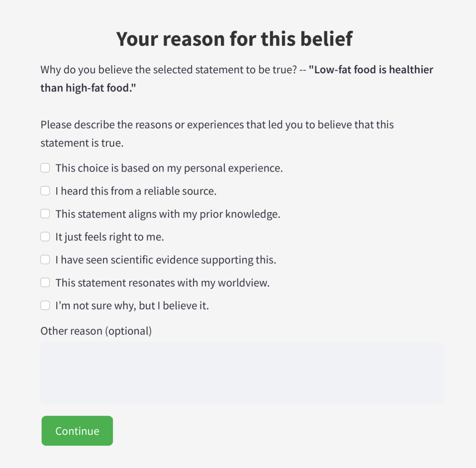Click the 'Your reason for this belief' heading

click(234, 39)
